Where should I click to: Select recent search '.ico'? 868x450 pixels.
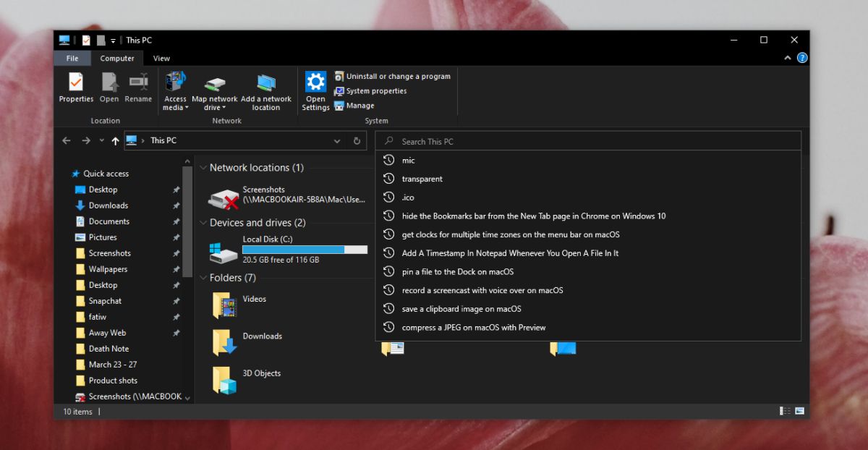(588, 197)
